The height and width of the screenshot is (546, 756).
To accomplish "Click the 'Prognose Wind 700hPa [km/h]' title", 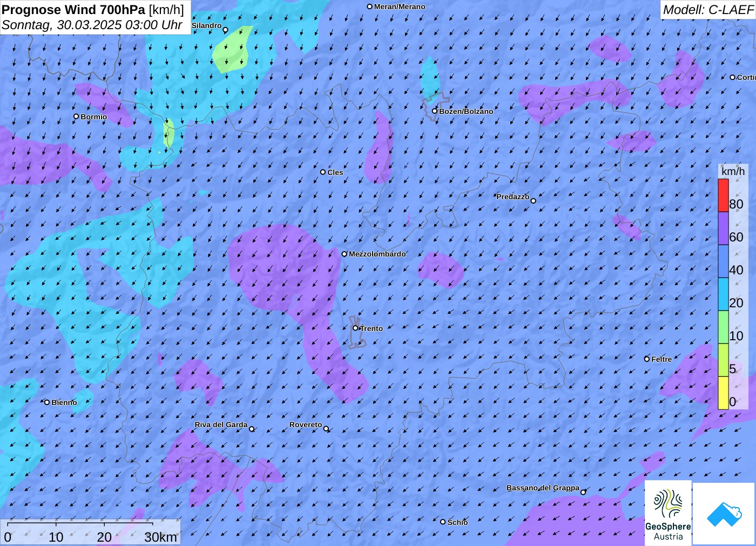I will pos(93,10).
